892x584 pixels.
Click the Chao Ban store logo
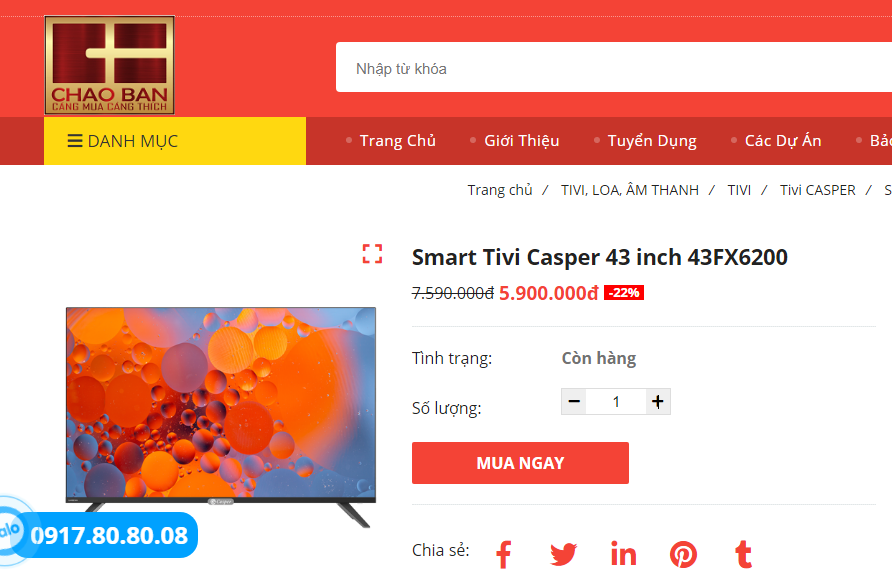pos(109,65)
